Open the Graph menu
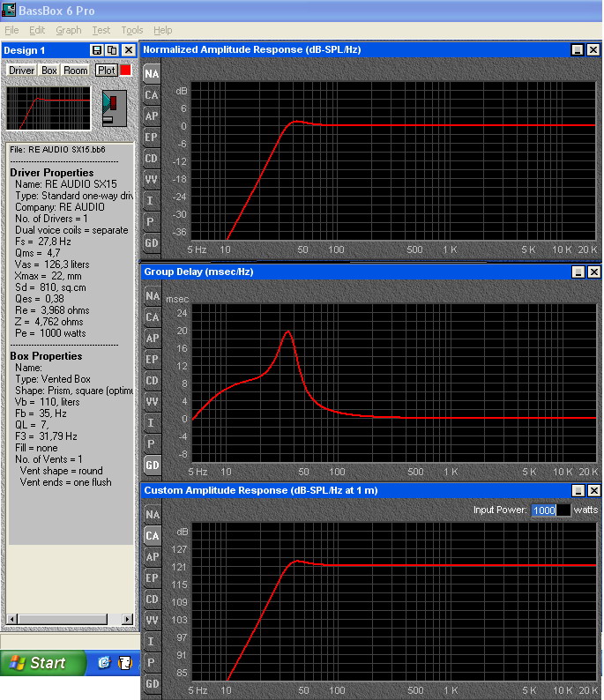Screen dimensions: 604x700 (x=68, y=30)
